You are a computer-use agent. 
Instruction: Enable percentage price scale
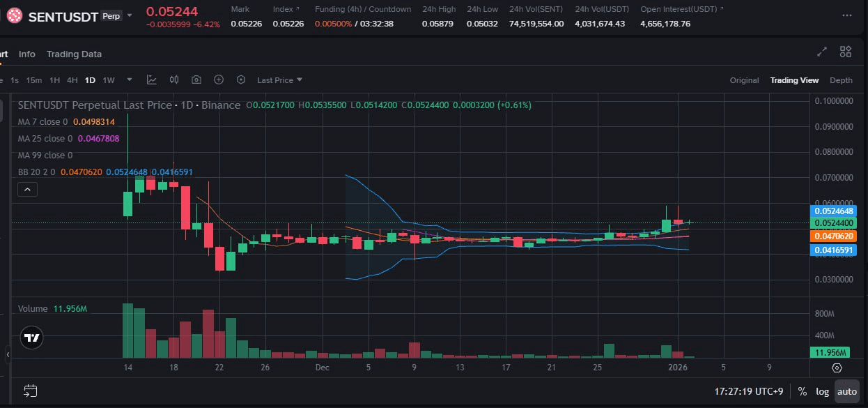803,391
